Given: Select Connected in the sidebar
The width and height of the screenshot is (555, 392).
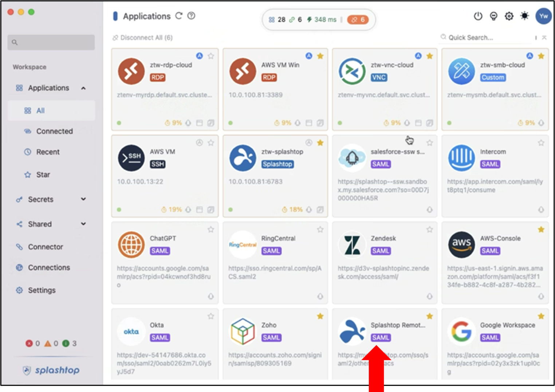Looking at the screenshot, I should [54, 131].
